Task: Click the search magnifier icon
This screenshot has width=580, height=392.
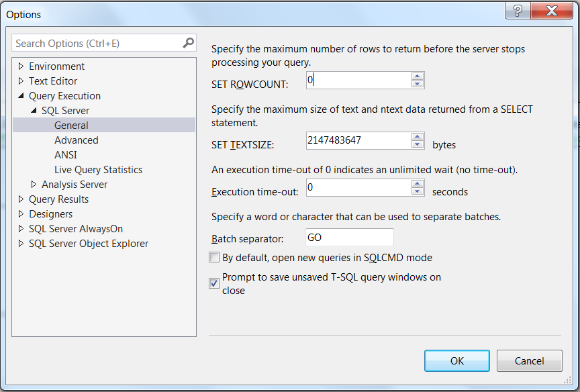Action: point(188,43)
